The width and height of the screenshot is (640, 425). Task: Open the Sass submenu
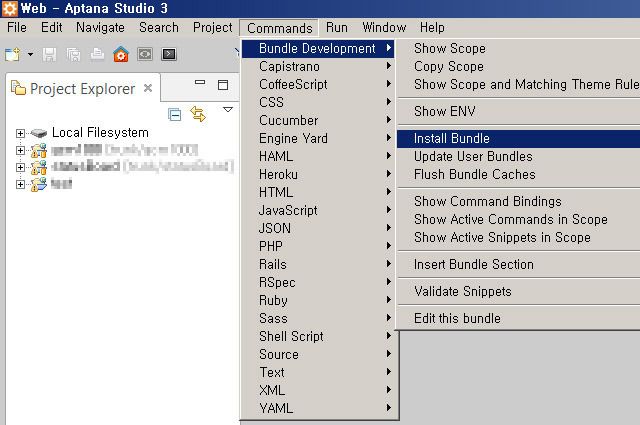(318, 318)
